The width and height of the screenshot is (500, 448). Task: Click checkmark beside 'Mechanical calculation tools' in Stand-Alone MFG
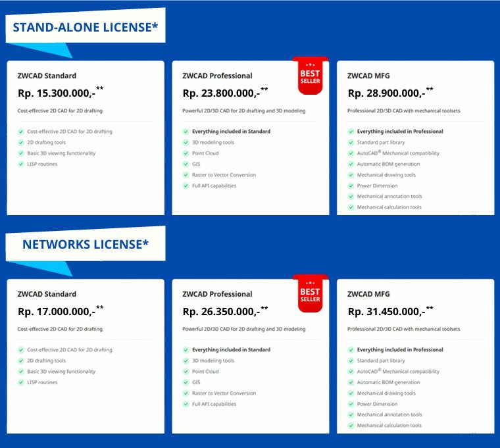pyautogui.click(x=351, y=207)
